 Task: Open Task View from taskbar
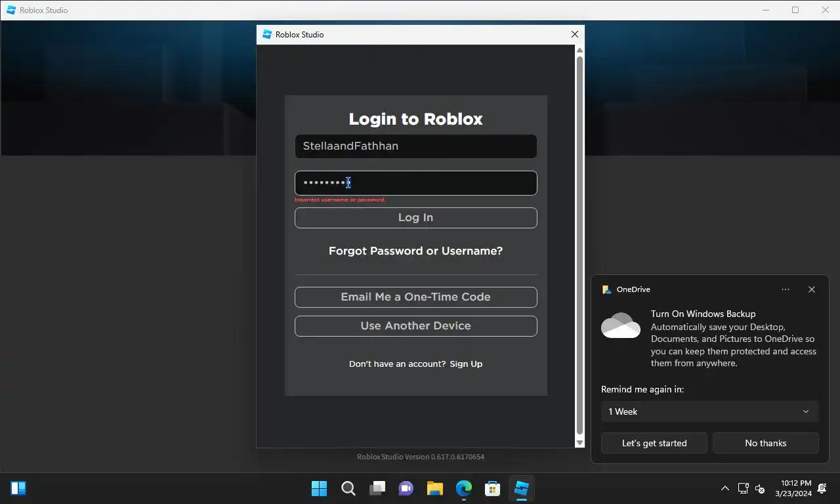tap(377, 488)
